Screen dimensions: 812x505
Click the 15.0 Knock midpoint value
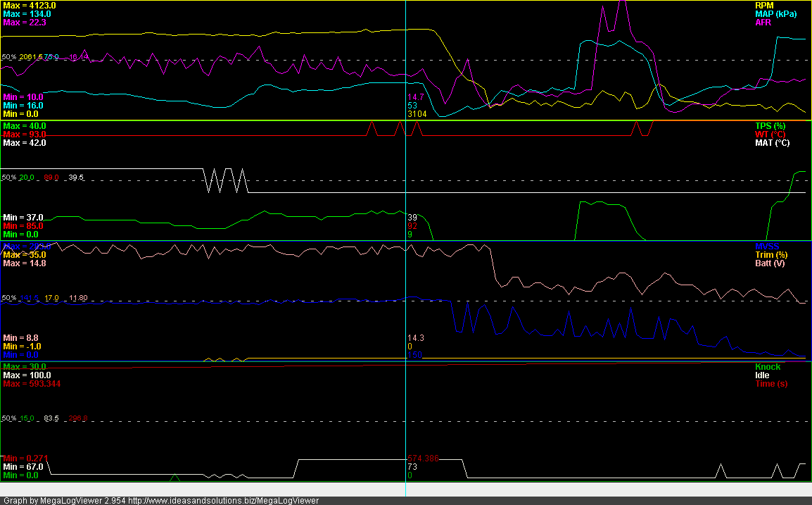click(27, 418)
